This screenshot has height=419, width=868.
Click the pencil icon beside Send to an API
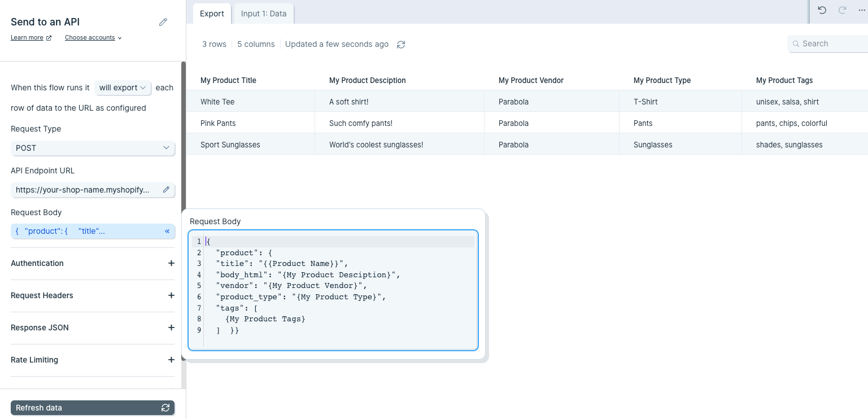coord(163,22)
